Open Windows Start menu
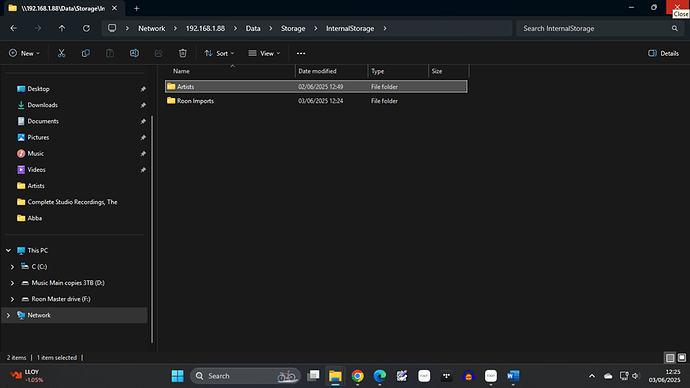The image size is (690, 388). pos(178,376)
